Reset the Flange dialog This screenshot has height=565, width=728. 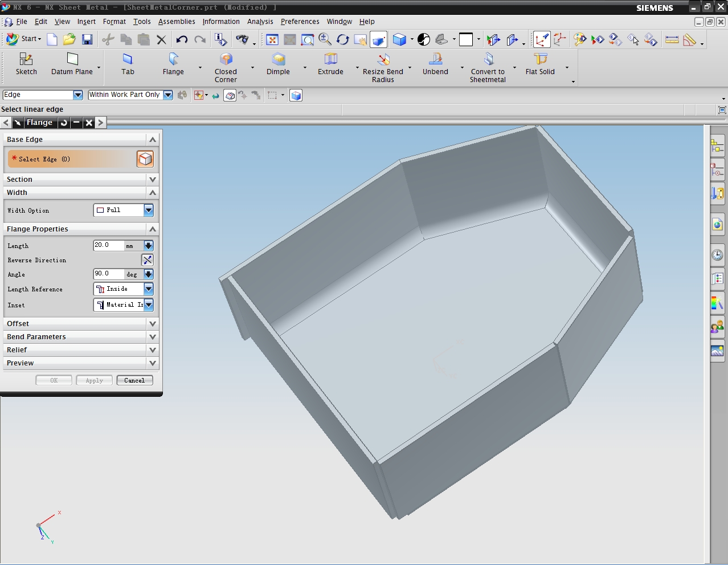64,123
